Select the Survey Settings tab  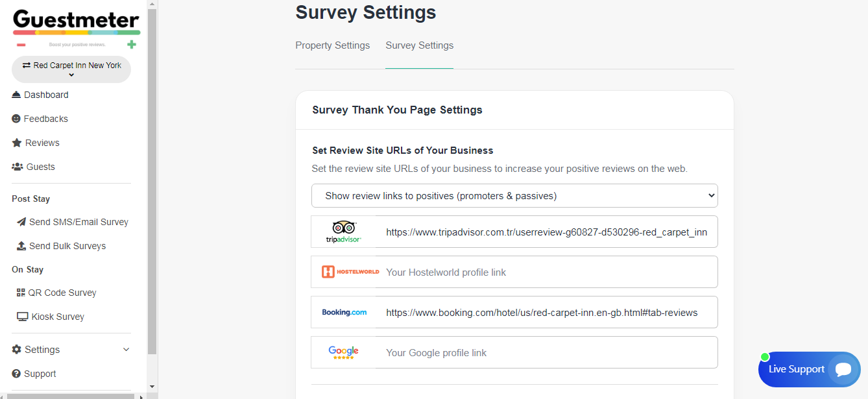pyautogui.click(x=419, y=45)
